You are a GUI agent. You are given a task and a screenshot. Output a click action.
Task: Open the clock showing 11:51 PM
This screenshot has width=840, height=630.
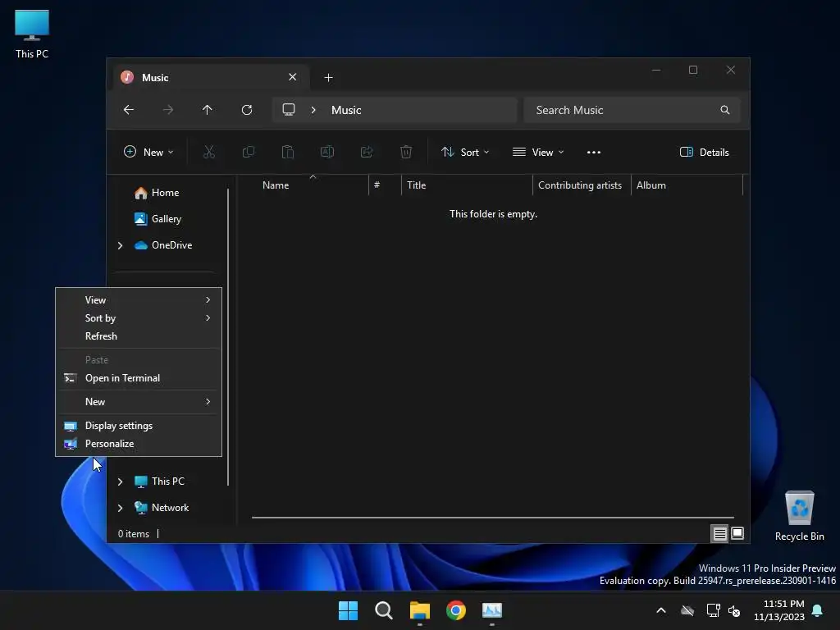[779, 610]
